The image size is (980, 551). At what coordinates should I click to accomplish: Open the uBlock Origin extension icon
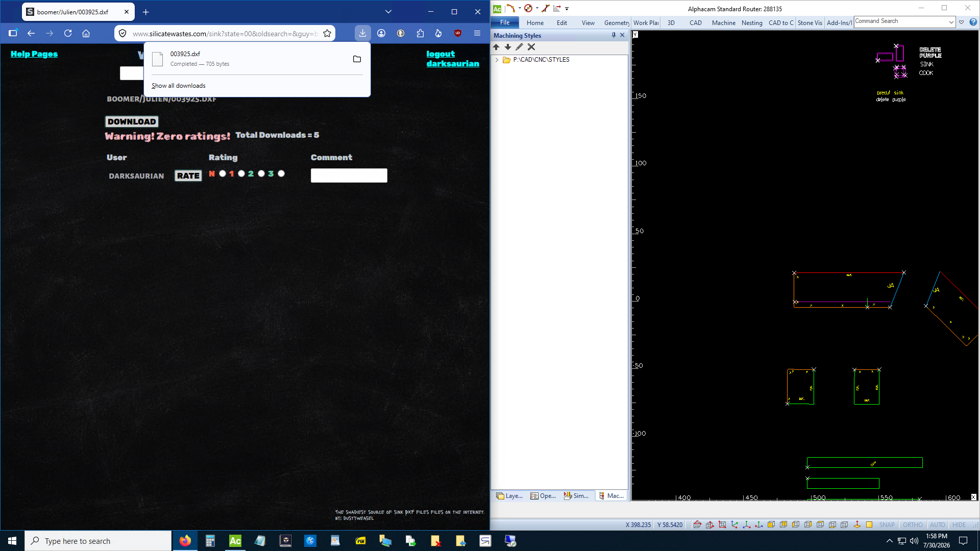pyautogui.click(x=458, y=33)
